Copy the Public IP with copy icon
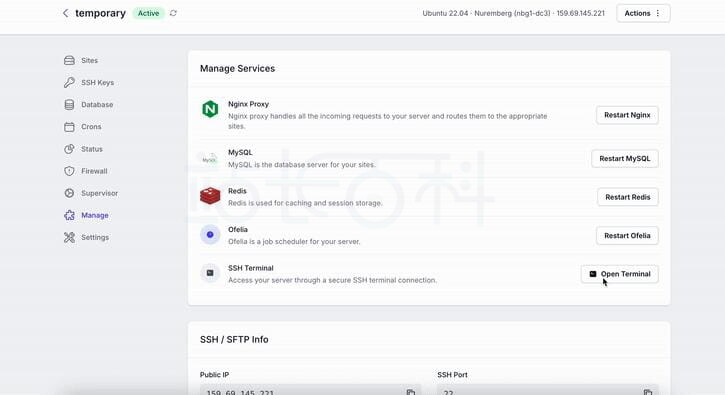The width and height of the screenshot is (725, 395). coord(411,392)
